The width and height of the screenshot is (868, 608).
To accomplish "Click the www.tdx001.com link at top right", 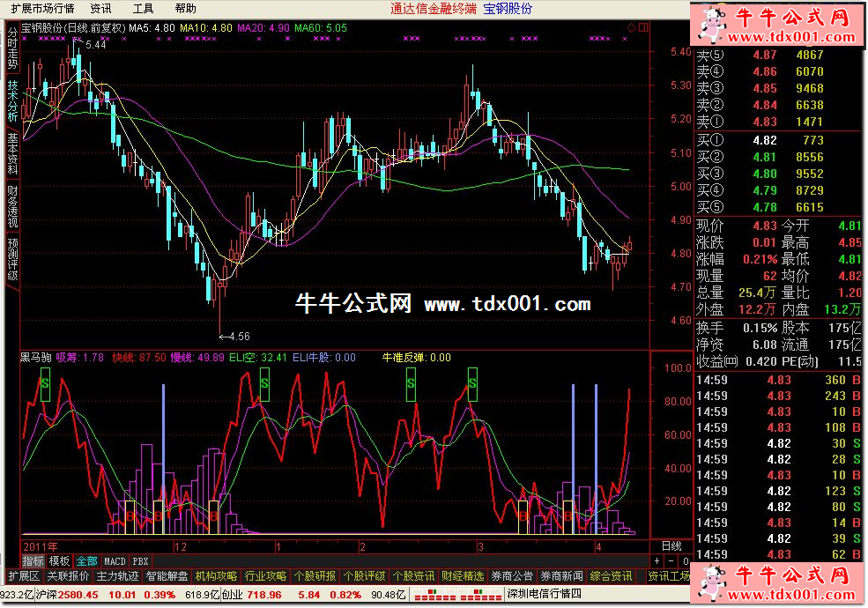I will 791,37.
